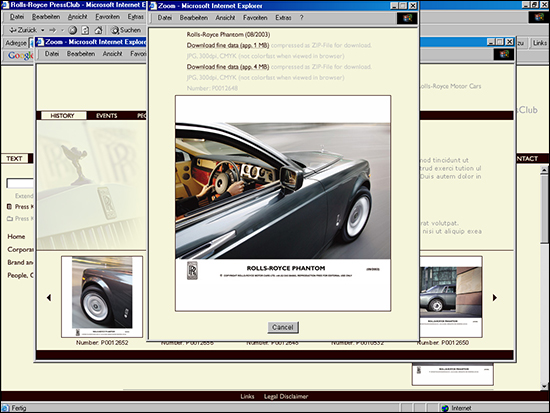Screen dimensions: 550x413
Task: Open the Zurück history dropdown arrow
Action: click(43, 30)
